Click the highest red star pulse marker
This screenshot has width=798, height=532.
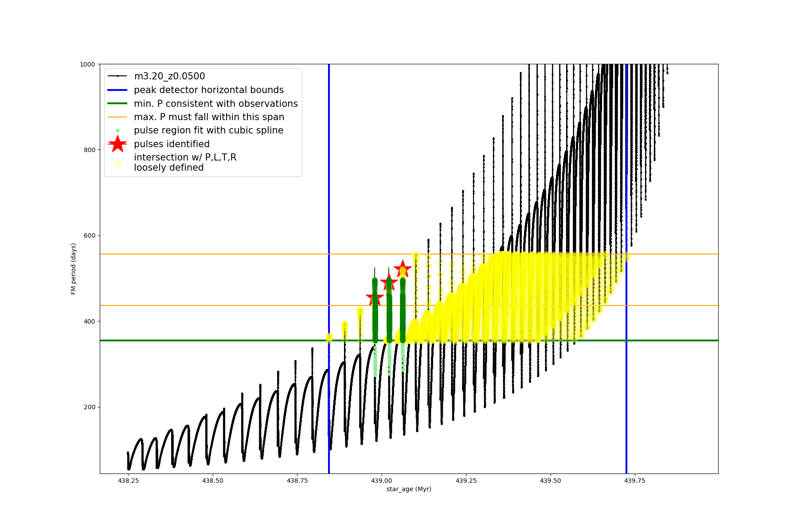[x=403, y=268]
